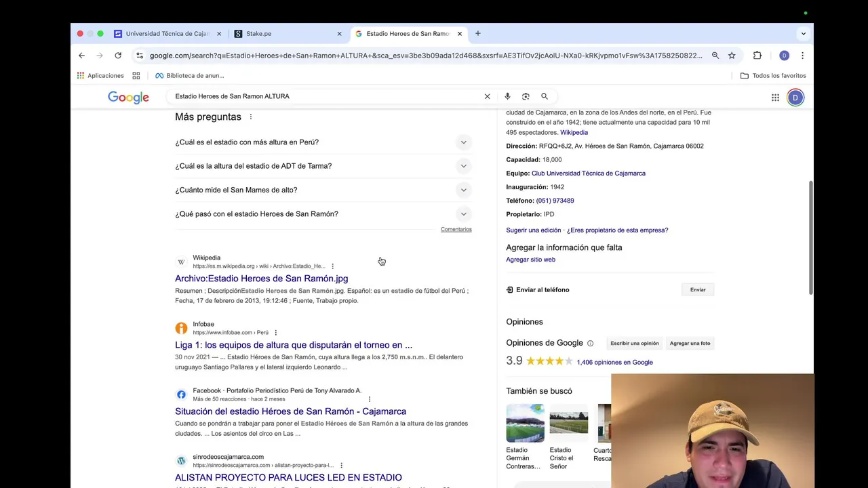The width and height of the screenshot is (868, 488).
Task: Click the zoom magnifier icon in address bar
Action: [715, 56]
